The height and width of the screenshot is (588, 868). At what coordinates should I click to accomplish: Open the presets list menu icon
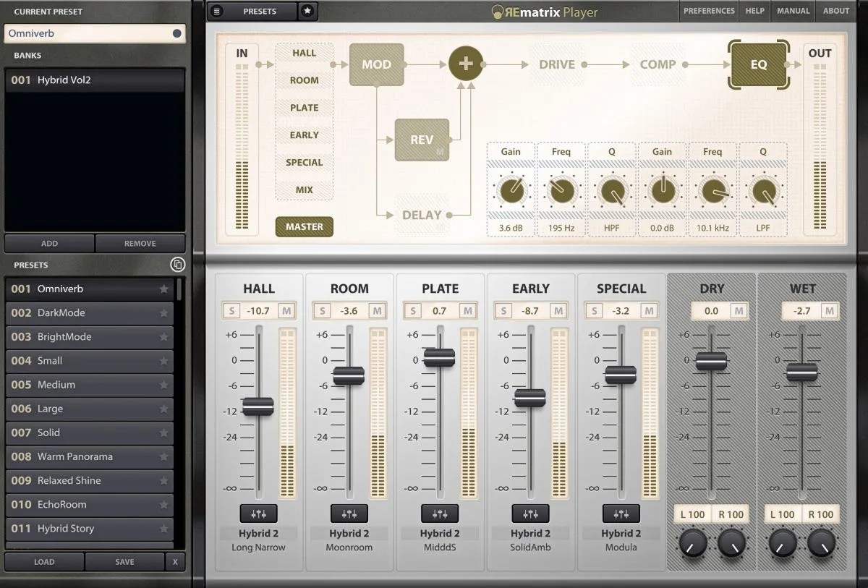(217, 11)
